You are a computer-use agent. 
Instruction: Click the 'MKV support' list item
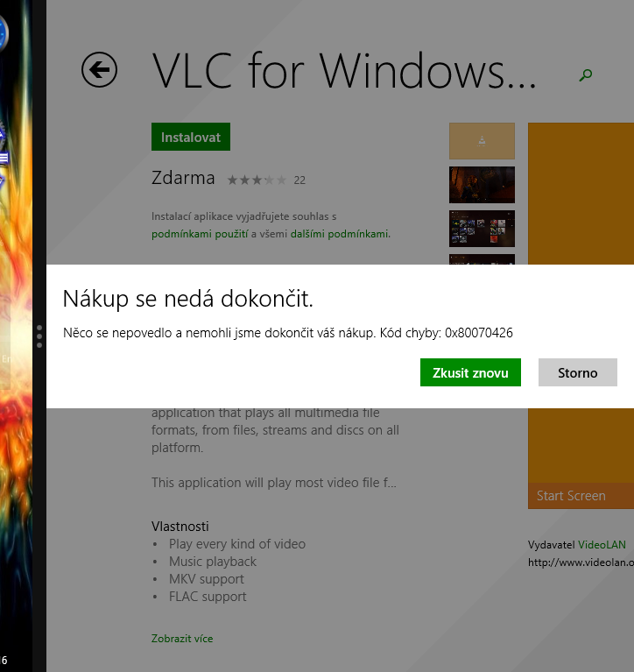(x=206, y=579)
